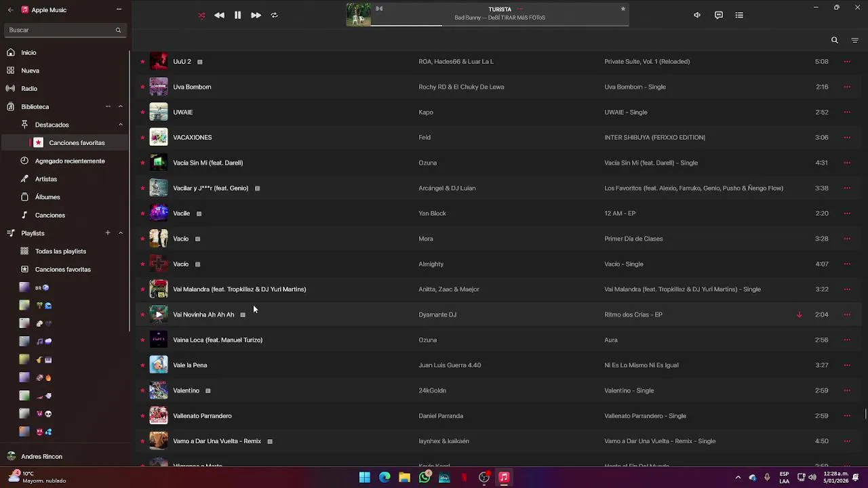Click the Vale la Pena album artwork
Image resolution: width=868 pixels, height=488 pixels.
[x=159, y=365]
